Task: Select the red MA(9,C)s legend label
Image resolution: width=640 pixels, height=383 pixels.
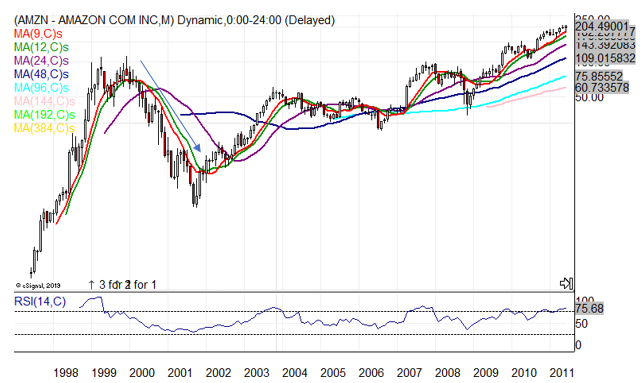Action: [38, 33]
